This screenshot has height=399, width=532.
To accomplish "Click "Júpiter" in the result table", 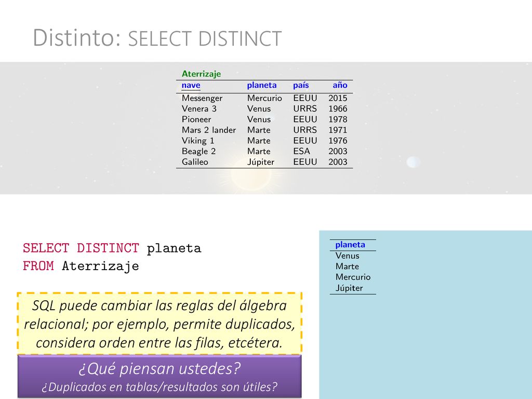I will pyautogui.click(x=349, y=288).
